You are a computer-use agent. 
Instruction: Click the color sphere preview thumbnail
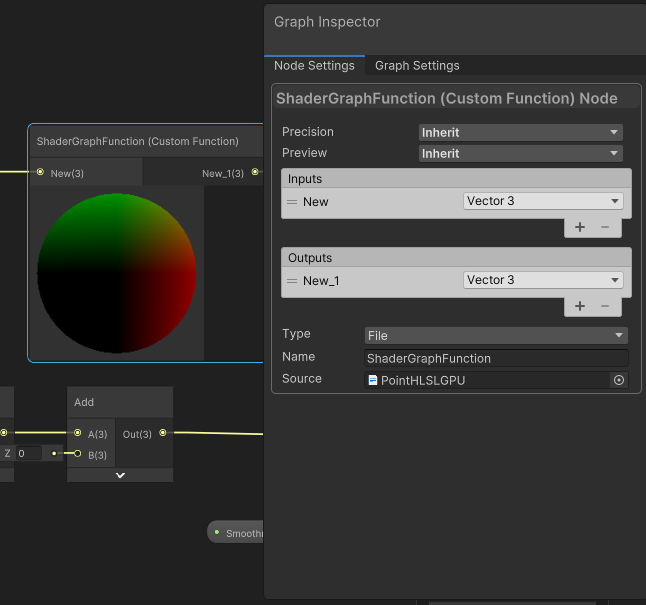coord(116,271)
